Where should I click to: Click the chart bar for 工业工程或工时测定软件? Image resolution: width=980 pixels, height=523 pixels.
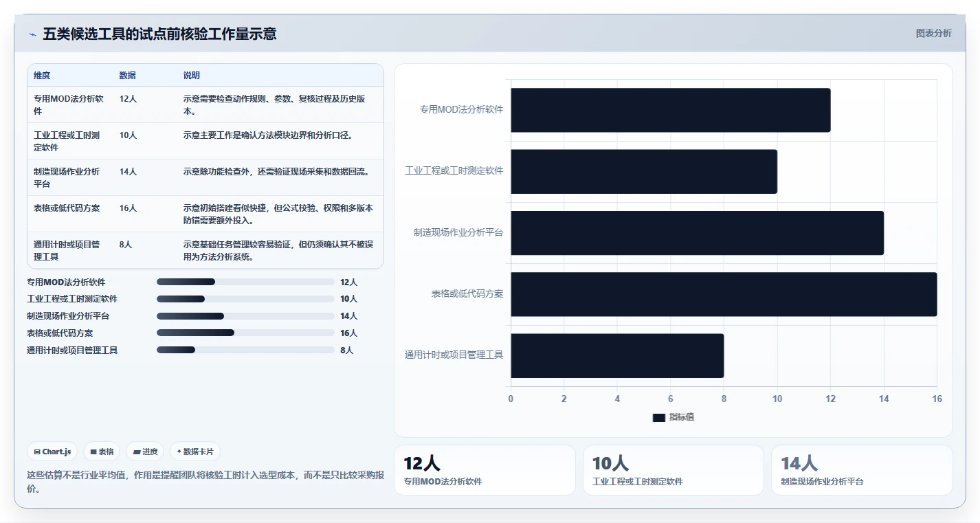point(644,171)
